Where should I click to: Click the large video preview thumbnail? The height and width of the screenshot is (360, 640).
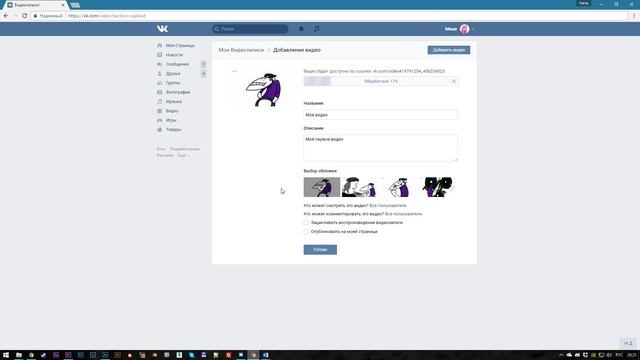click(x=263, y=89)
